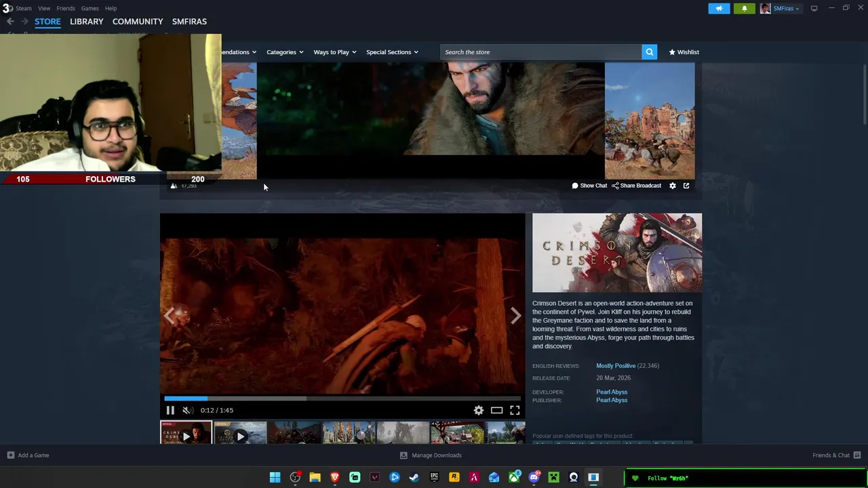
Task: Show previous media with left chevron
Action: (170, 316)
